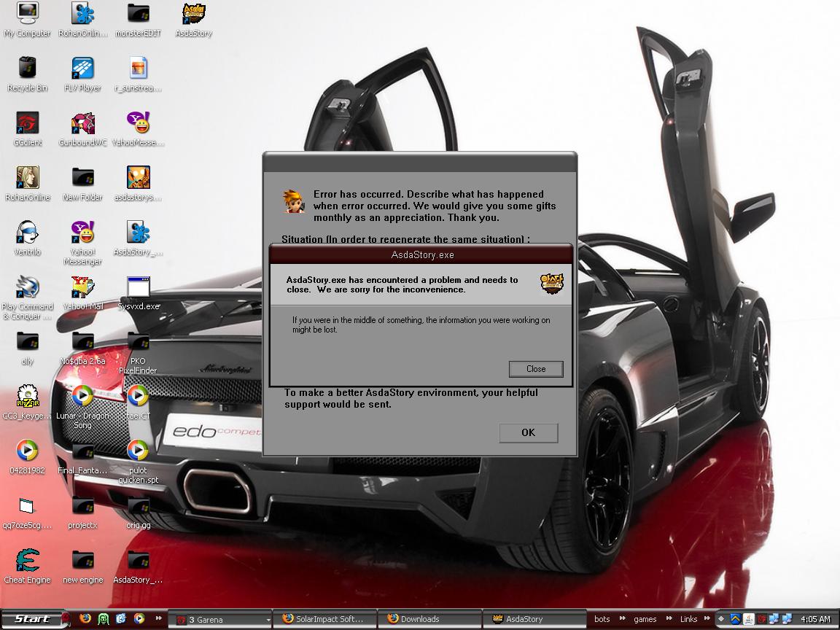The height and width of the screenshot is (630, 840).
Task: Click the clock showing 4:05 AM
Action: tap(815, 619)
